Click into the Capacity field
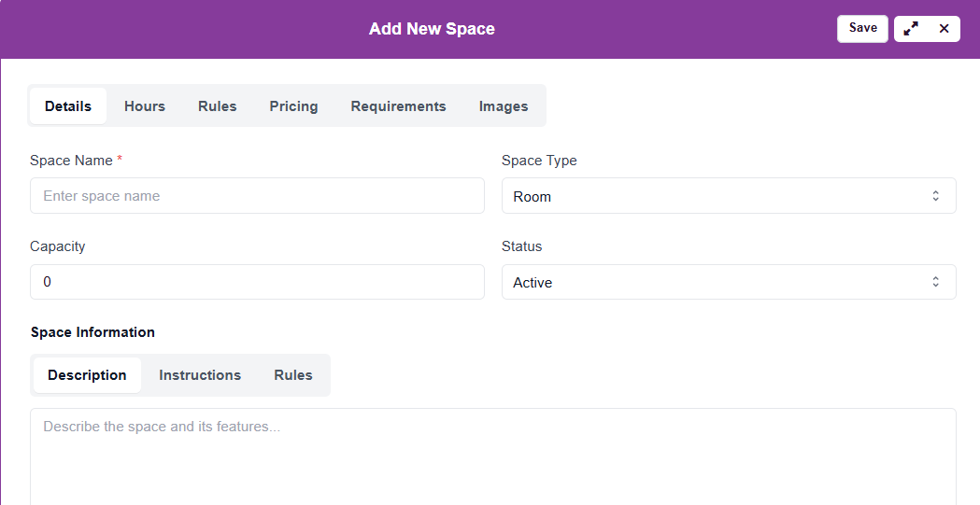This screenshot has width=980, height=505. click(x=257, y=282)
